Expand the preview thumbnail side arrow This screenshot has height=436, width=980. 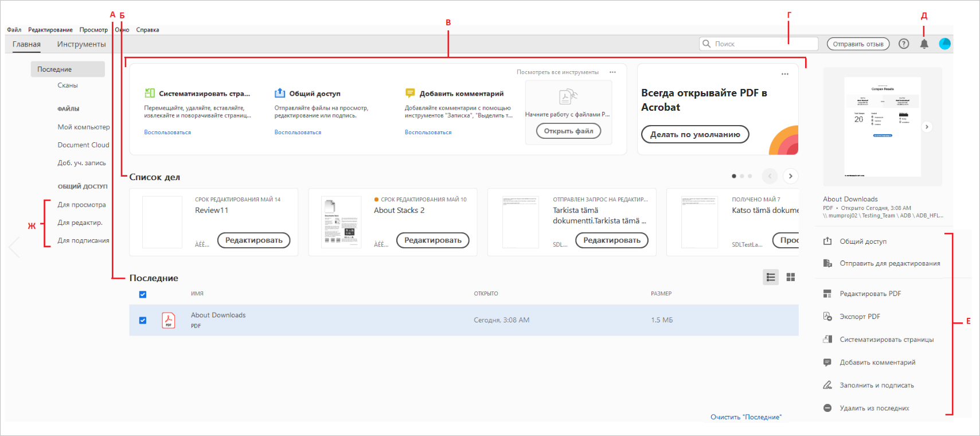coord(927,127)
